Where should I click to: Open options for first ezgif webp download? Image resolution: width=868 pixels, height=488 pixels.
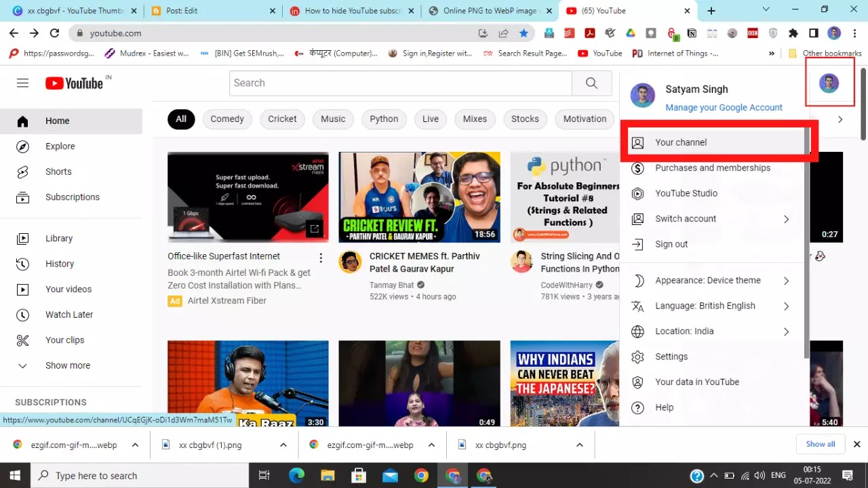(135, 445)
